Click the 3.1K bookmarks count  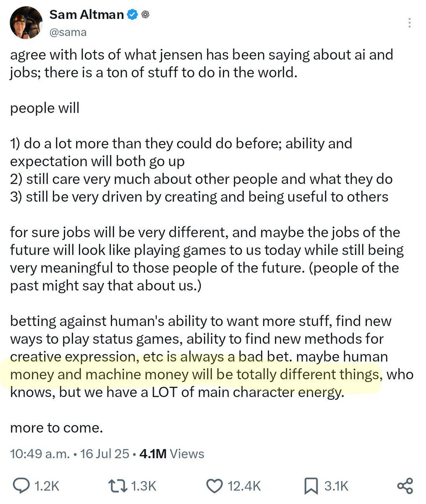[337, 486]
